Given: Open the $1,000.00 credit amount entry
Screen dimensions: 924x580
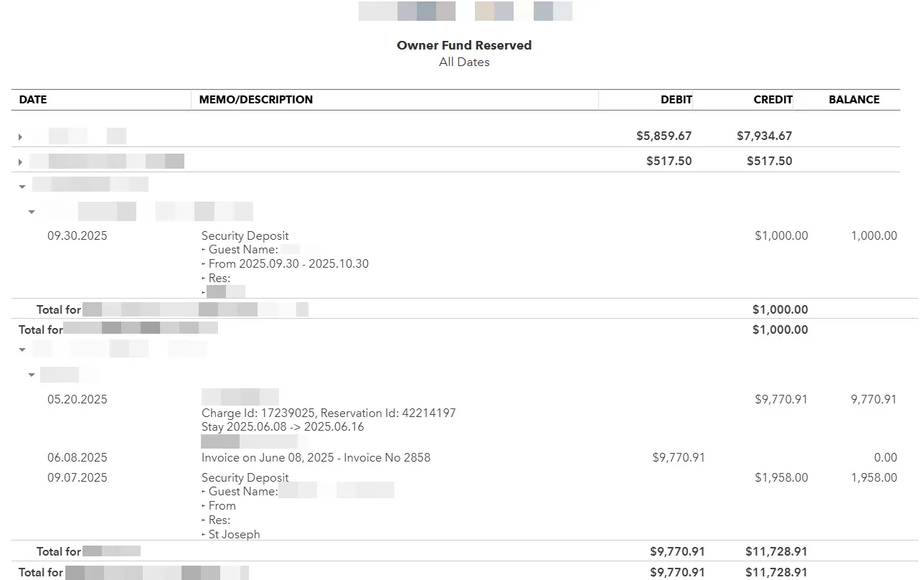Looking at the screenshot, I should (781, 235).
